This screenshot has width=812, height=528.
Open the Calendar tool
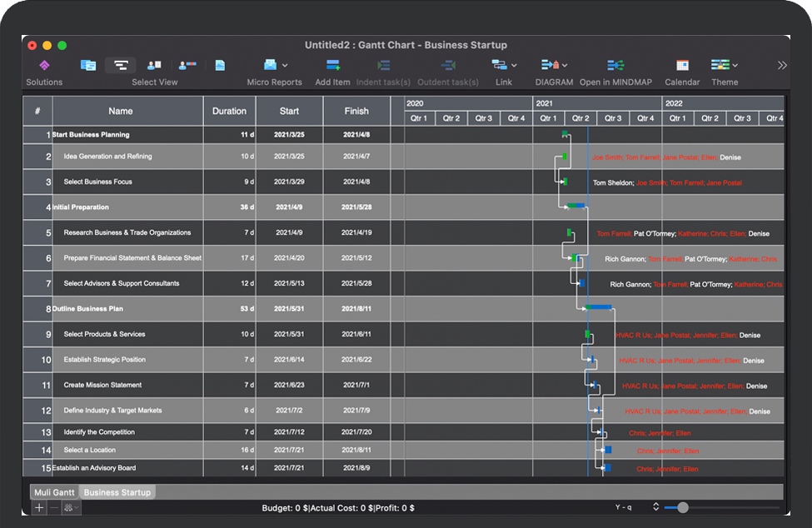(682, 66)
